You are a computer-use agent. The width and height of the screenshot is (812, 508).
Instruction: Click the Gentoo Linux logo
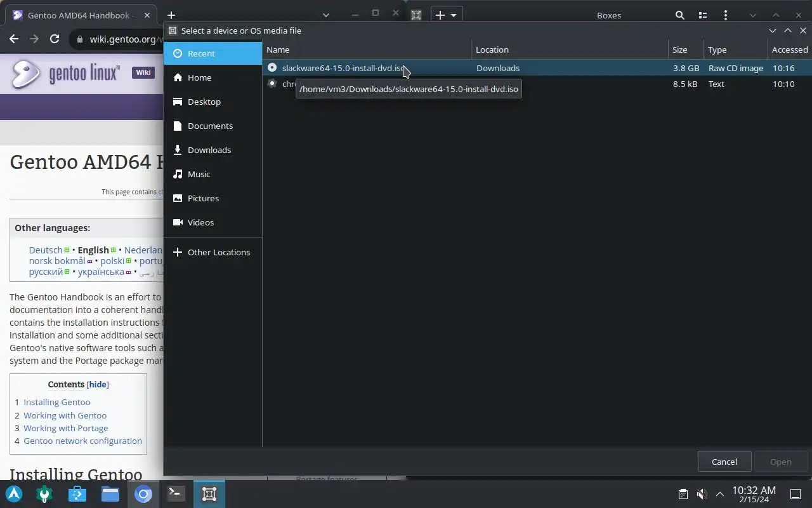click(66, 74)
